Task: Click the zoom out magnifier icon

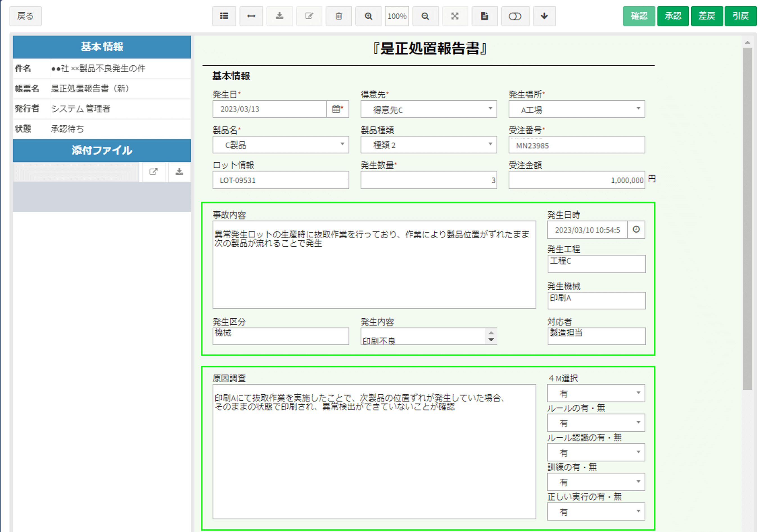Action: click(x=425, y=16)
